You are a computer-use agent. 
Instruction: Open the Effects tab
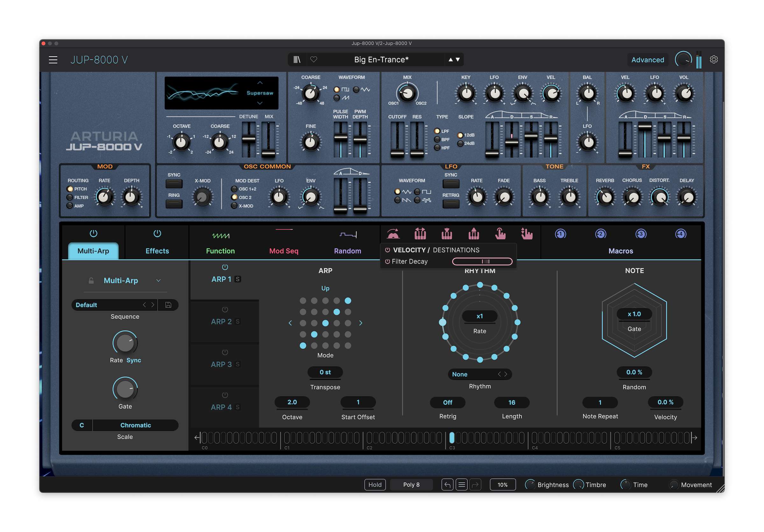coord(157,251)
